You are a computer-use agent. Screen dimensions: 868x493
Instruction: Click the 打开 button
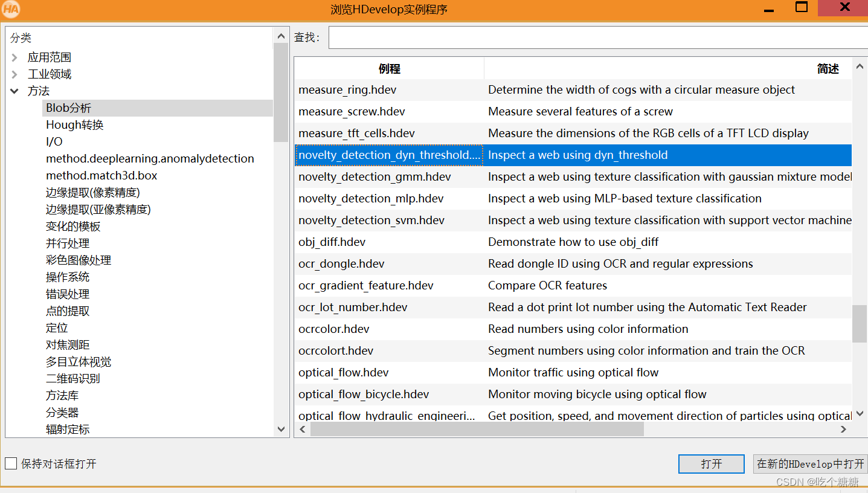point(712,464)
